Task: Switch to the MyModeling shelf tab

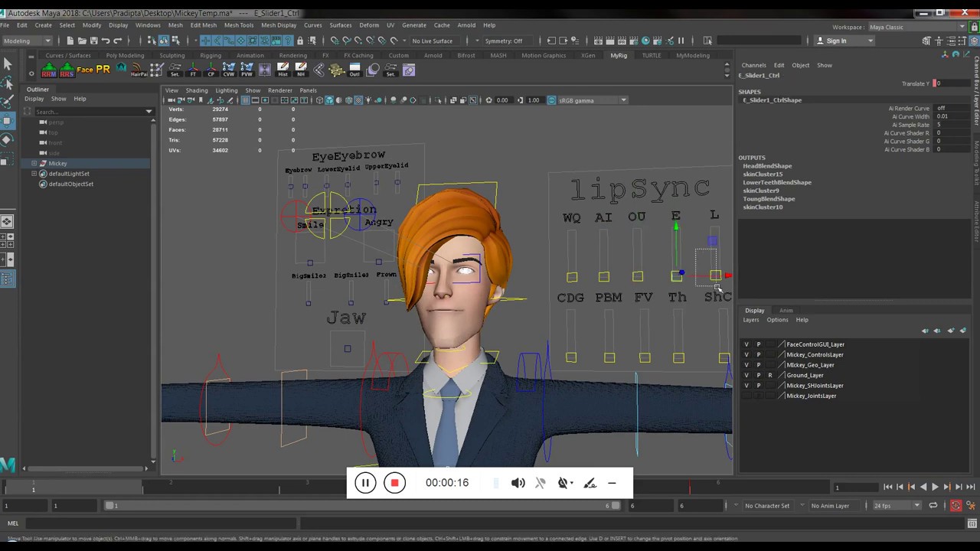Action: (693, 55)
